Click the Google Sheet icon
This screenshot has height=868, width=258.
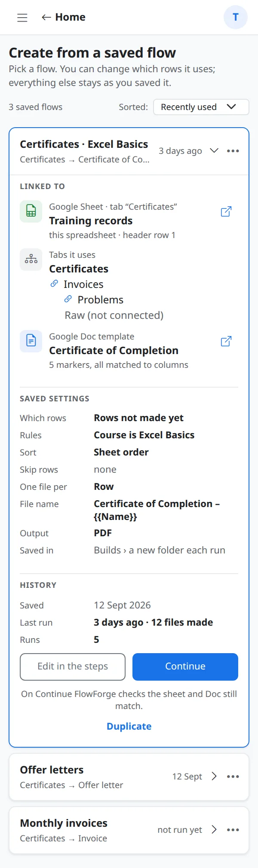pos(31,211)
